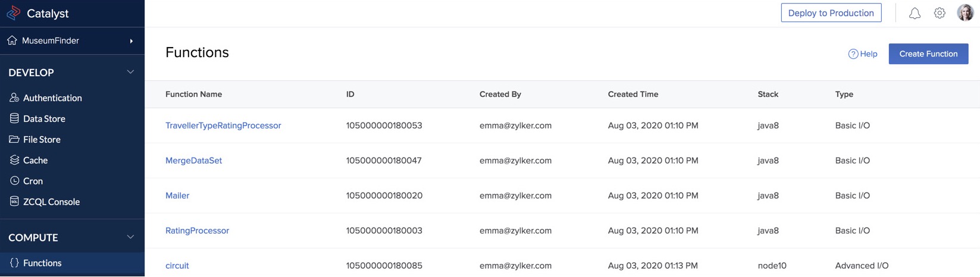Image resolution: width=980 pixels, height=277 pixels.
Task: Click the Create Function button
Action: [x=928, y=53]
